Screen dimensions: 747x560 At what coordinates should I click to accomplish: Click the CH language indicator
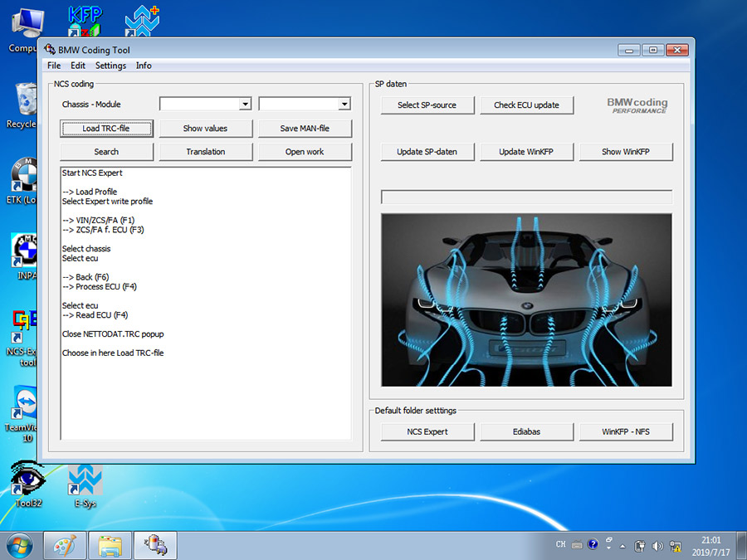tap(561, 543)
